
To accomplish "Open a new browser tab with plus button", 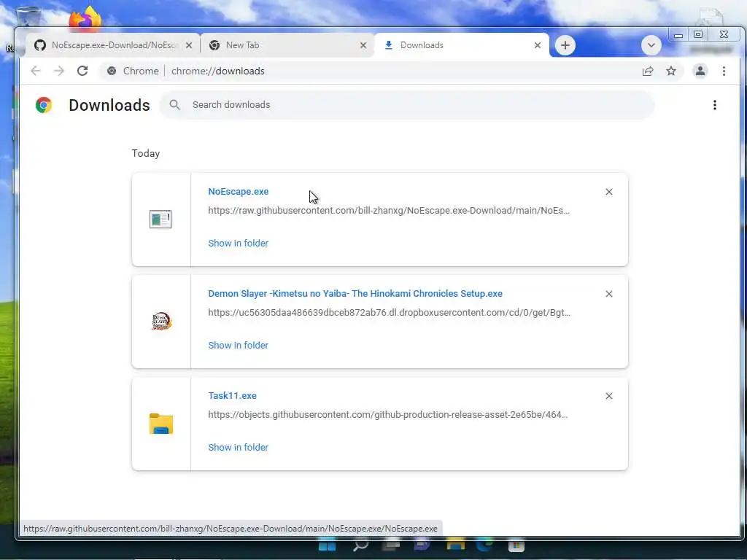I will [x=565, y=45].
